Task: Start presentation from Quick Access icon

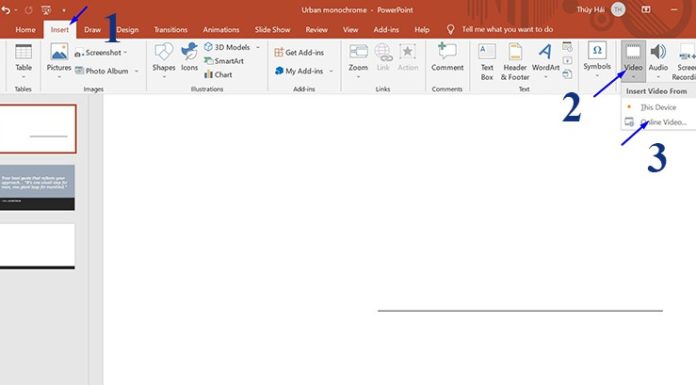Action: [46, 10]
